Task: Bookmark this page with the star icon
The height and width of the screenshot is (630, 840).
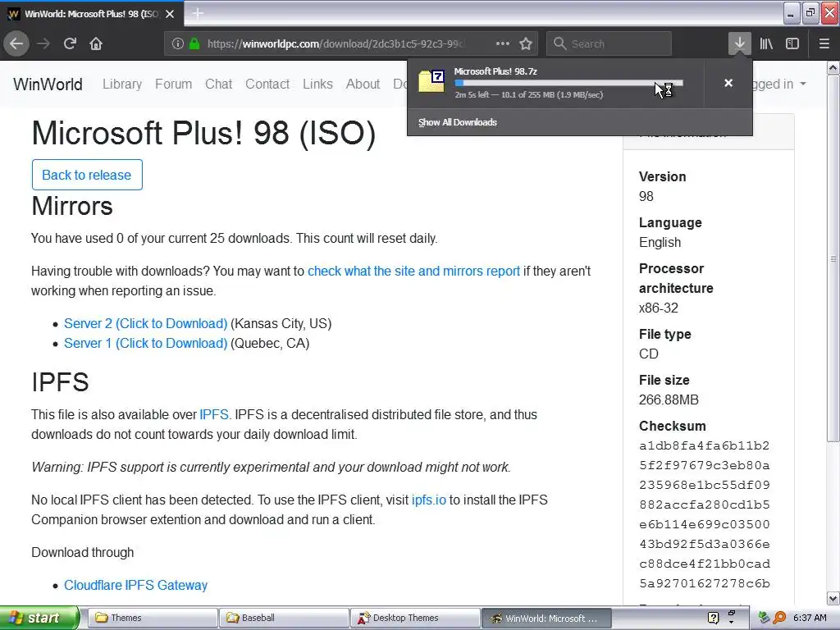Action: (526, 43)
